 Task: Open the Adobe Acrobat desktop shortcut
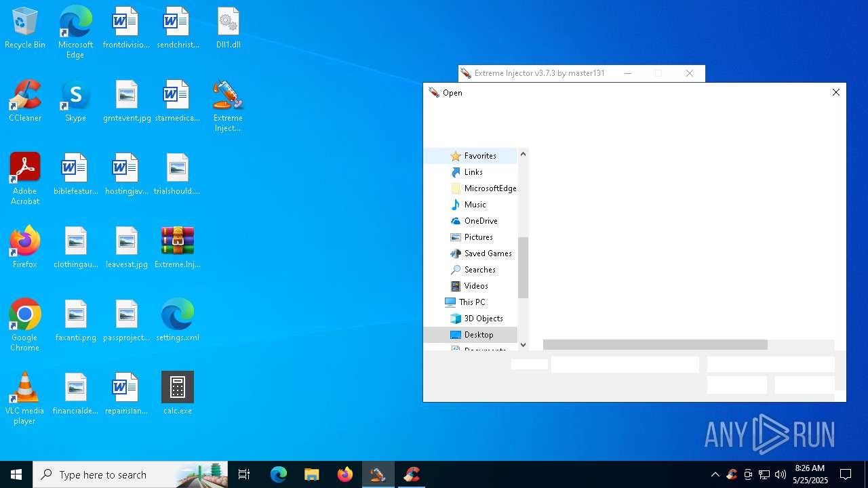coord(25,179)
